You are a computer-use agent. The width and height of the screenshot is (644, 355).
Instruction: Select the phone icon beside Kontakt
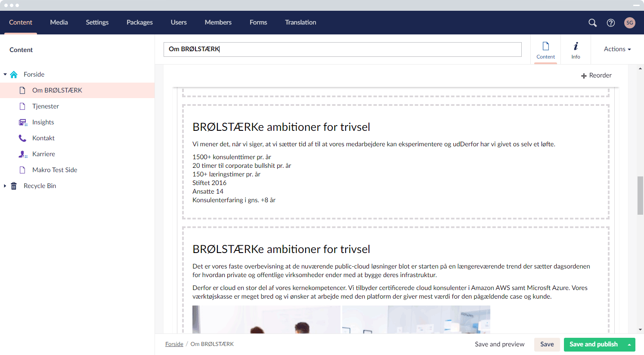[23, 138]
